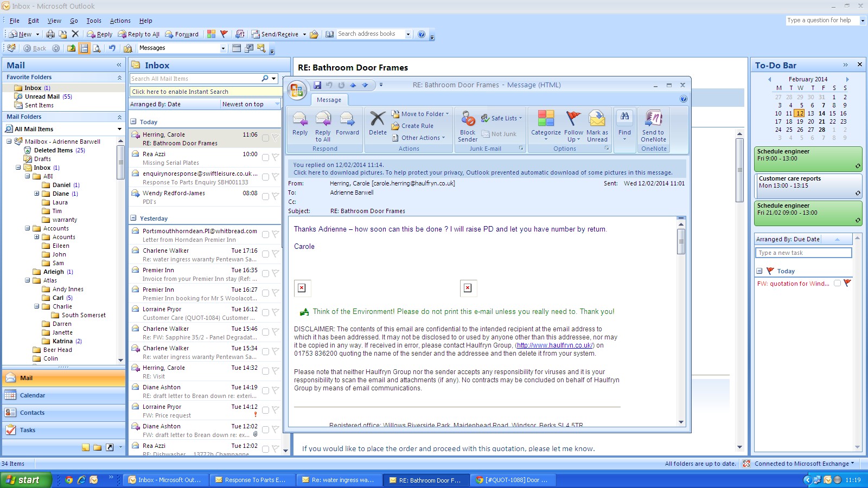
Task: Toggle category box for Herring, Carole 11:06 email
Action: [x=265, y=138]
